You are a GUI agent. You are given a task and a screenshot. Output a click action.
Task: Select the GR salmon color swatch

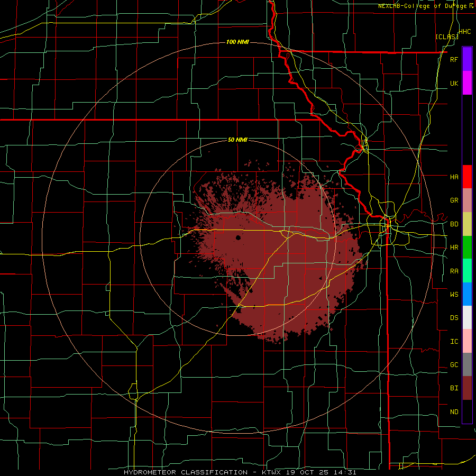click(x=467, y=200)
